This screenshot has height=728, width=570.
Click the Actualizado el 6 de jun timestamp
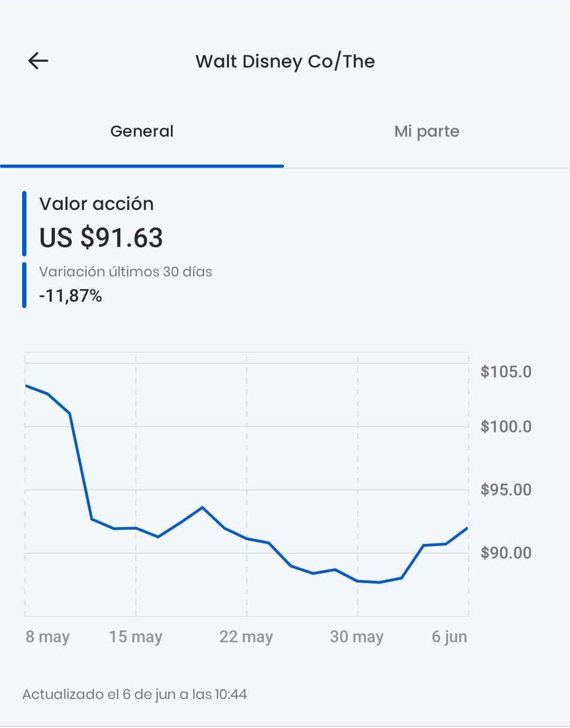click(x=135, y=694)
